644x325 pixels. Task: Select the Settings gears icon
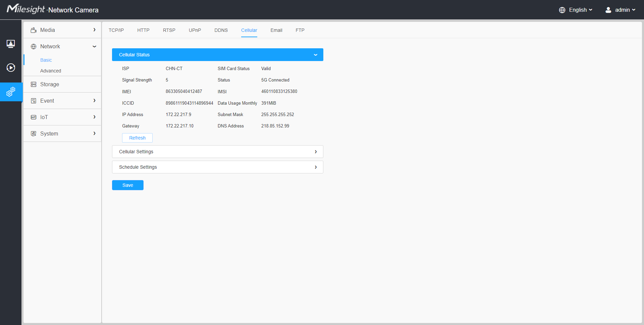pos(11,92)
